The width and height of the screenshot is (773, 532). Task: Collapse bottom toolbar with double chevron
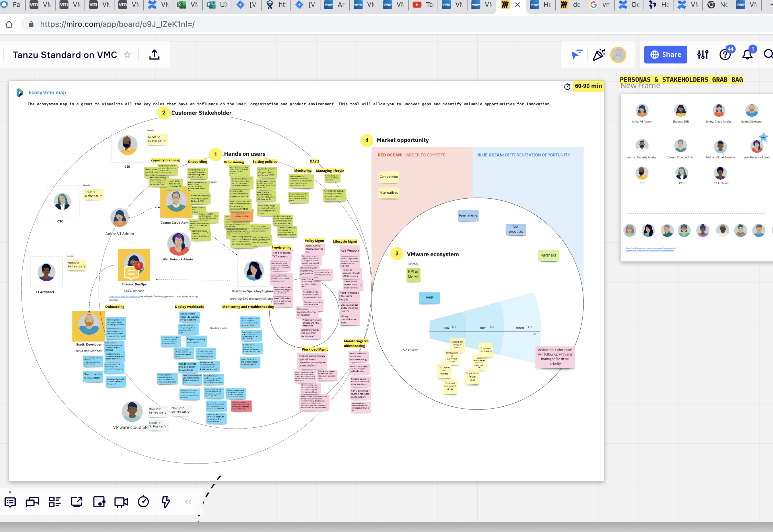tap(188, 502)
